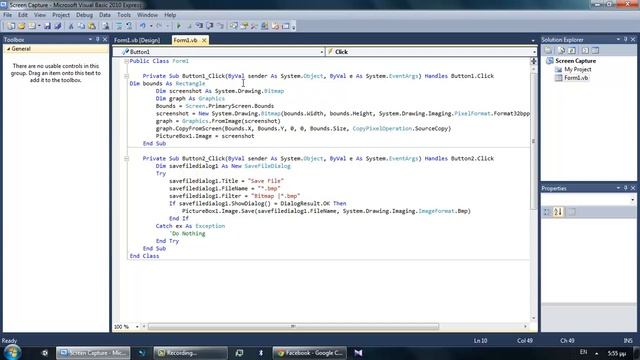Open the Button1 object dropdown

322,52
